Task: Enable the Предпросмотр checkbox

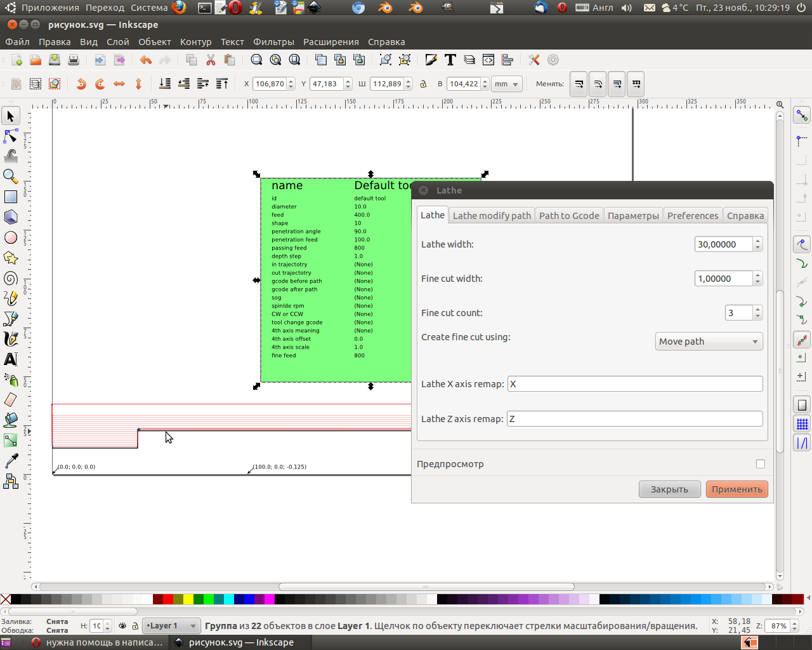Action: pos(761,464)
